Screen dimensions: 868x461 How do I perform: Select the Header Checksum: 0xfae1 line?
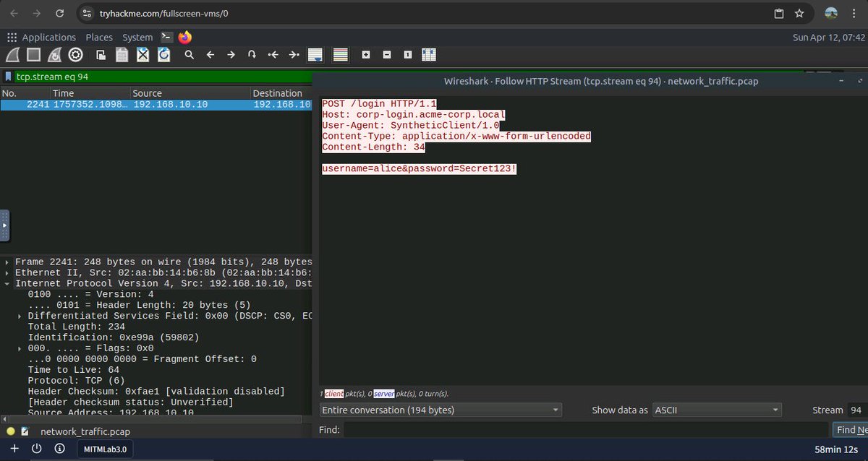[156, 392]
